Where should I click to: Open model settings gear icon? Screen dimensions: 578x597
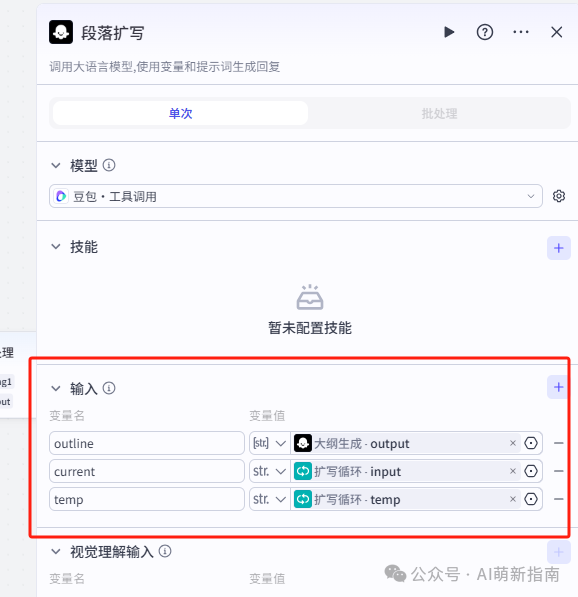pos(559,196)
